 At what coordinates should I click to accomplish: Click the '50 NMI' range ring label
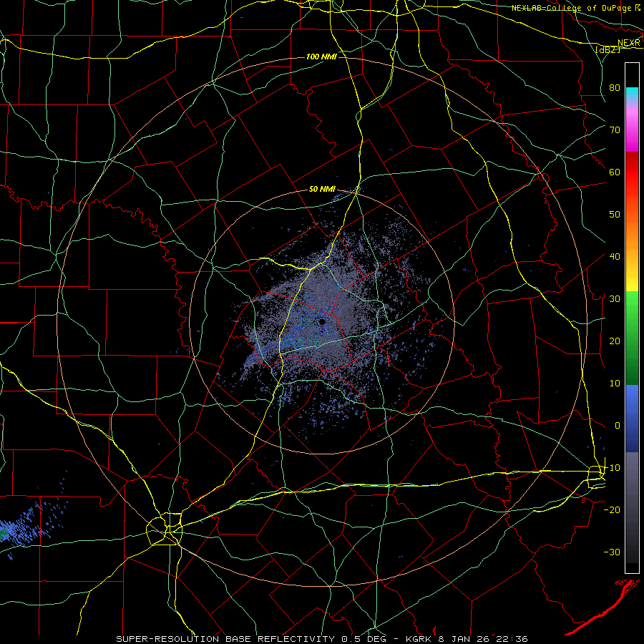(x=322, y=190)
